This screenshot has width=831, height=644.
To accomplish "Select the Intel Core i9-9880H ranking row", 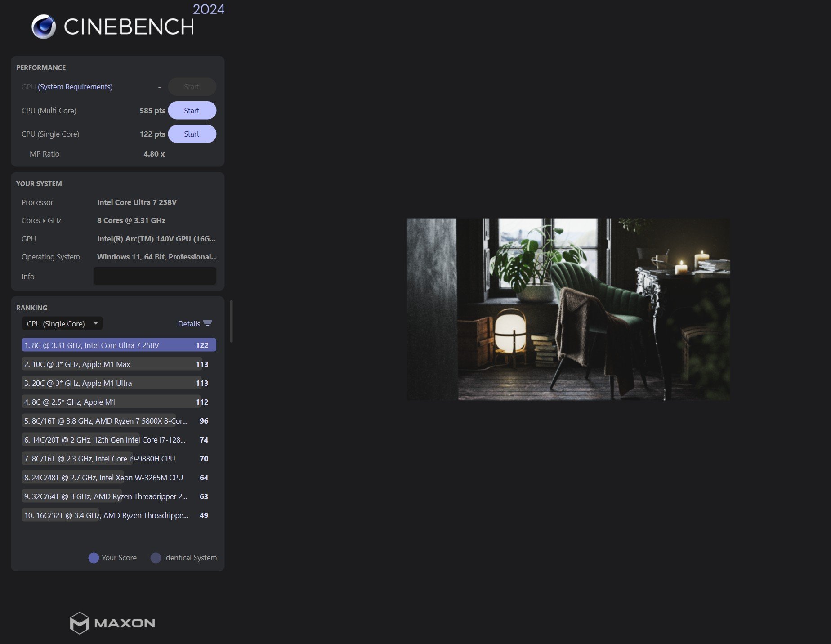I will coord(119,458).
